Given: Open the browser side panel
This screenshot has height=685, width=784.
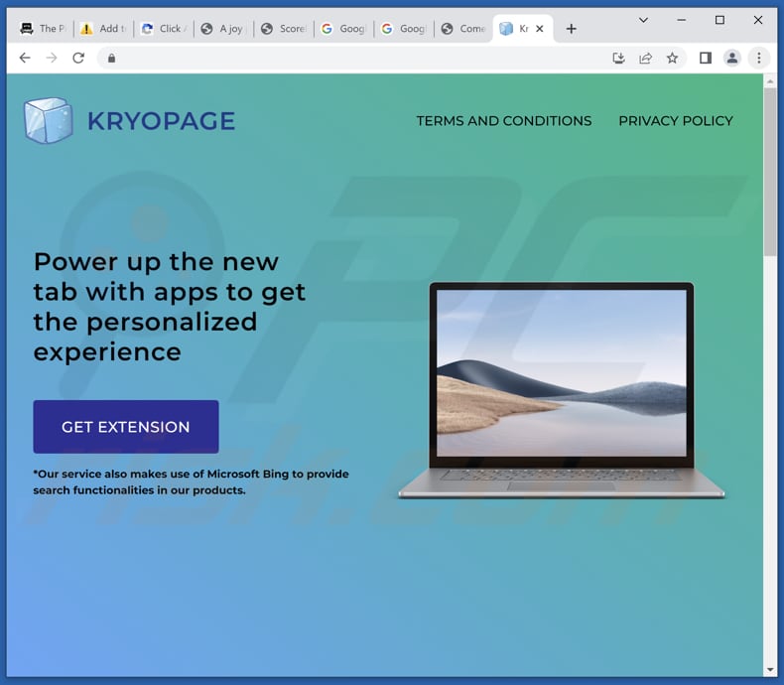Looking at the screenshot, I should pyautogui.click(x=706, y=58).
